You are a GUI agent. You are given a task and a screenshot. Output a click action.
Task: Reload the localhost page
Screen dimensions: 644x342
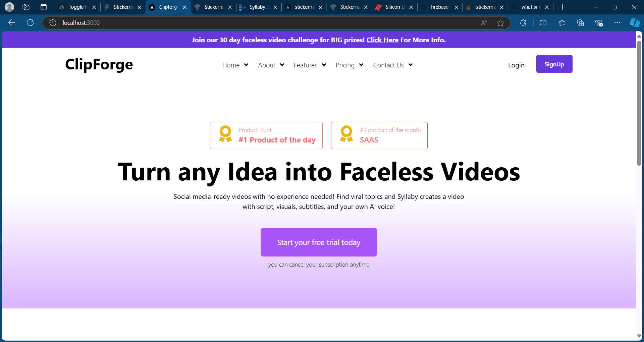[x=30, y=22]
